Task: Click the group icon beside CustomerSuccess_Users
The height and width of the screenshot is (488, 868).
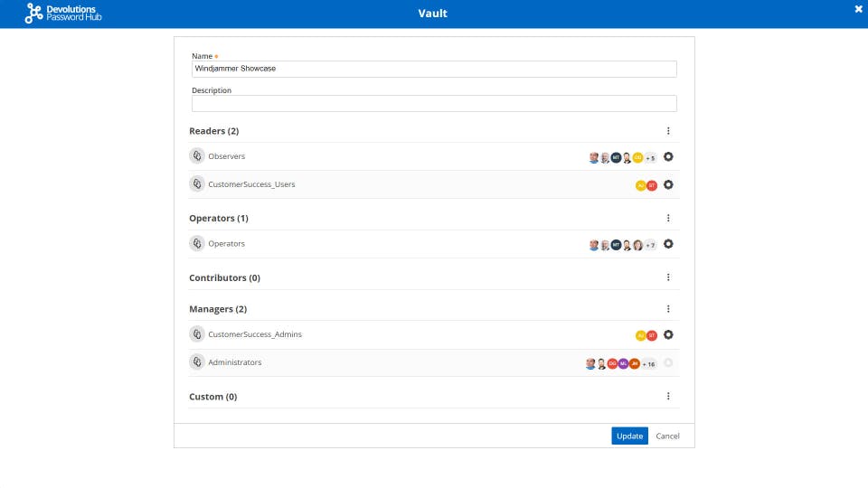Action: [x=197, y=184]
